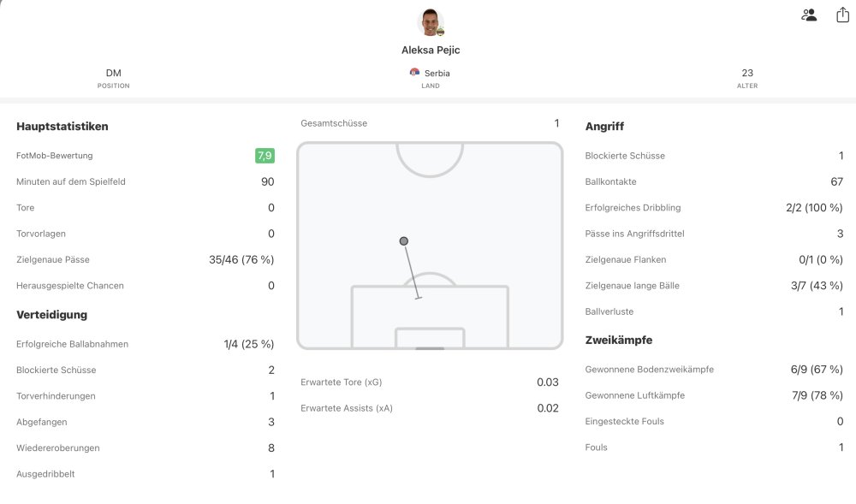856x504 pixels.
Task: Click the Aleksa Pejic player name
Action: [431, 50]
